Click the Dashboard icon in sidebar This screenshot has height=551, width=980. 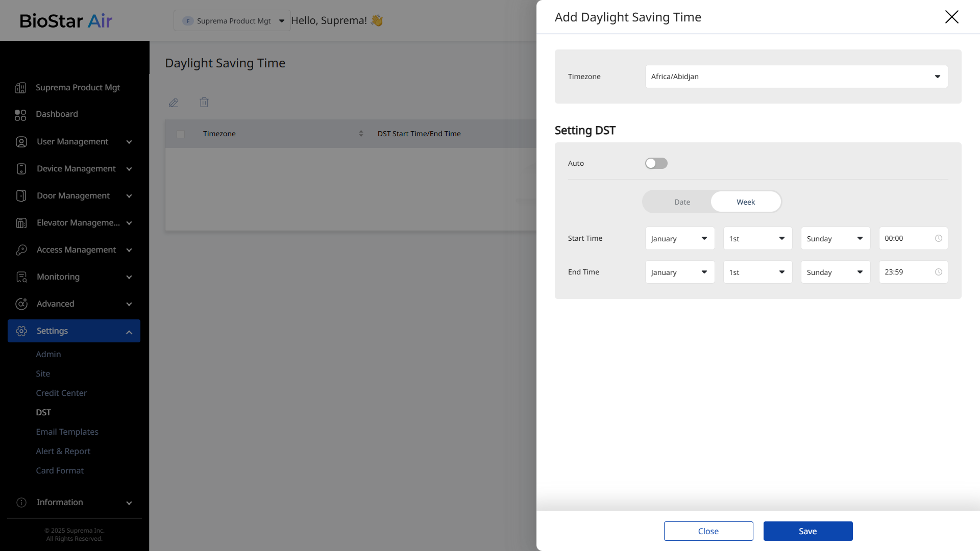[20, 115]
